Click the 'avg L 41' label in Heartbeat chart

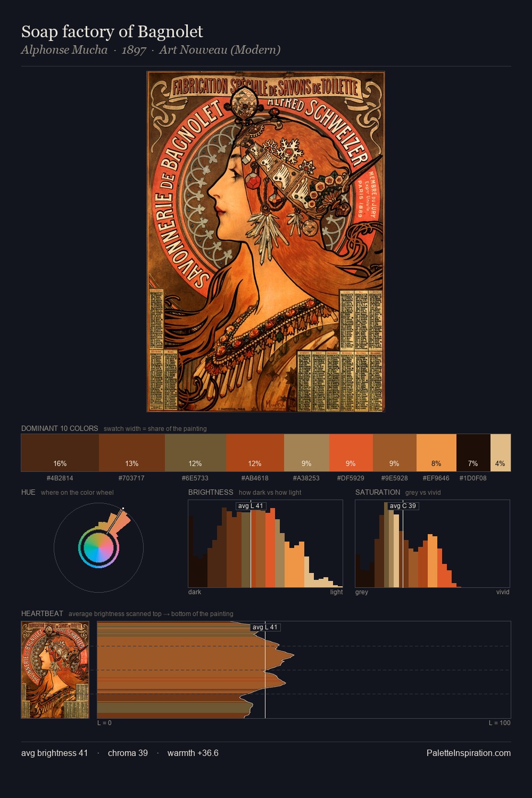(265, 627)
